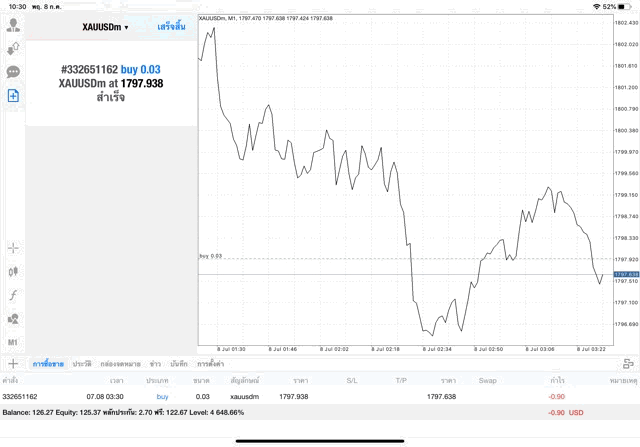Viewport: 640px width, 447px height.
Task: Click the buy 0.03 price line on chart
Action: pos(406,259)
